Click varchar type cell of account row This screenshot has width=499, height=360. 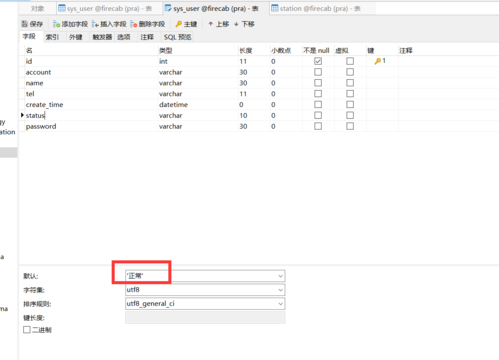tap(198, 72)
